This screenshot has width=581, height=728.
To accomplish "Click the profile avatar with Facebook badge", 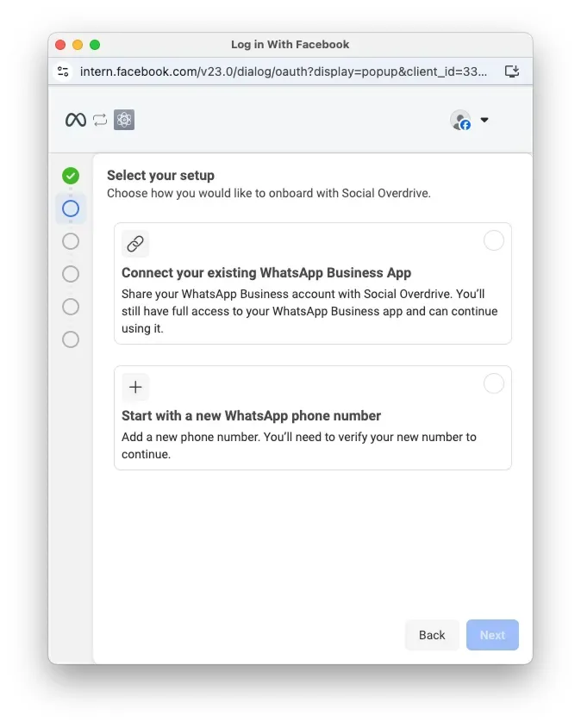I will point(460,120).
